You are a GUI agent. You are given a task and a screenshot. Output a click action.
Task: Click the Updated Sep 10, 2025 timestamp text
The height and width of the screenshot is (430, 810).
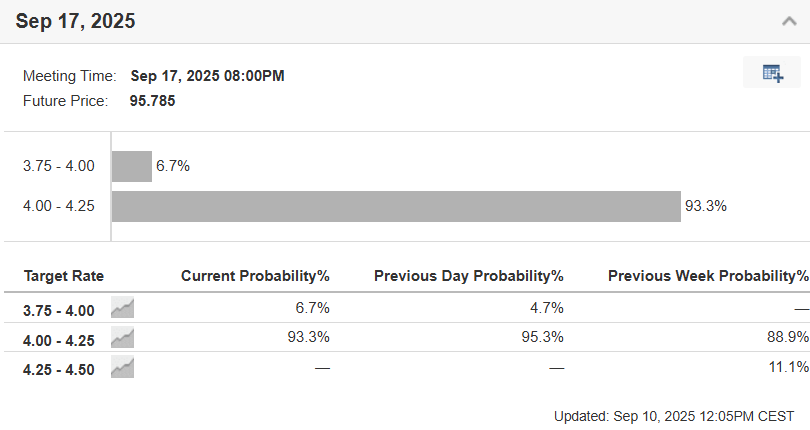[x=674, y=417]
